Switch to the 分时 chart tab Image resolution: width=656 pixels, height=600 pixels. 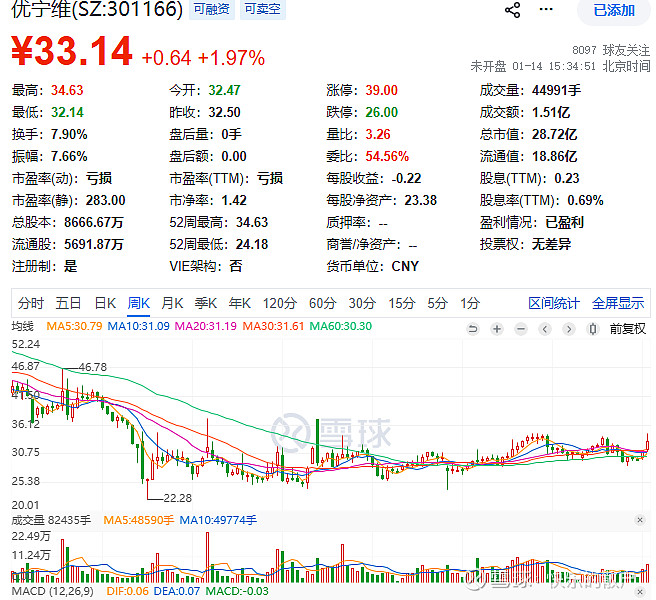pos(31,303)
